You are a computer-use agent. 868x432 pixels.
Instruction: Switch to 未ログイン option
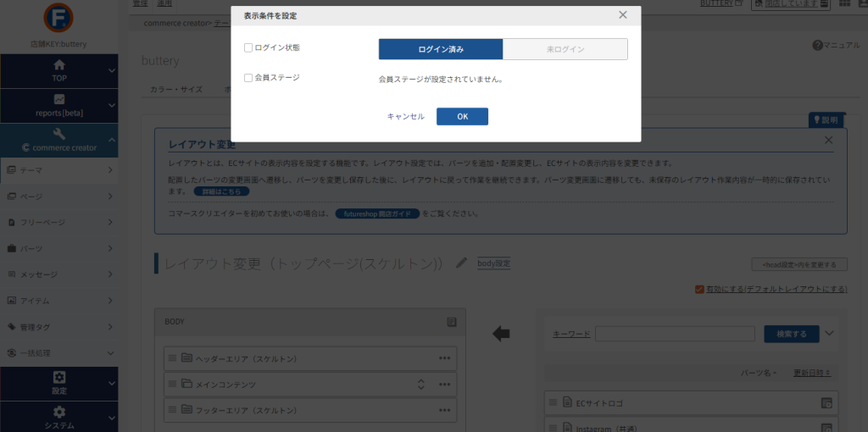pos(565,49)
